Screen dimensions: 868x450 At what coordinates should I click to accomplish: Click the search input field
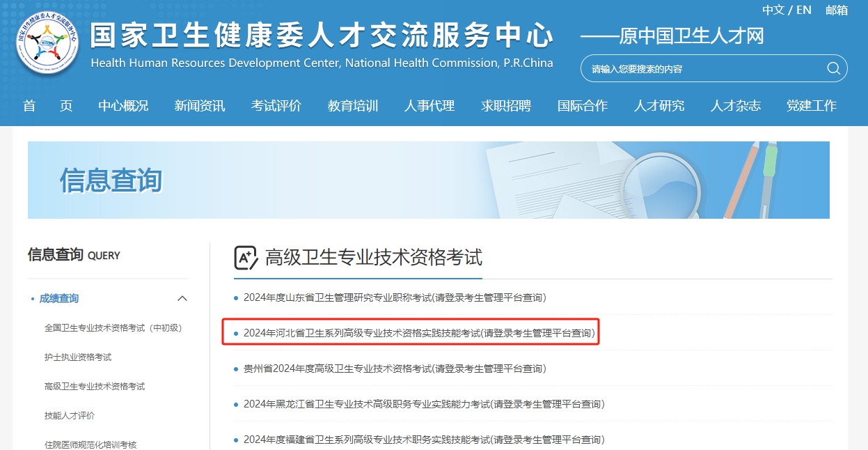(x=703, y=69)
